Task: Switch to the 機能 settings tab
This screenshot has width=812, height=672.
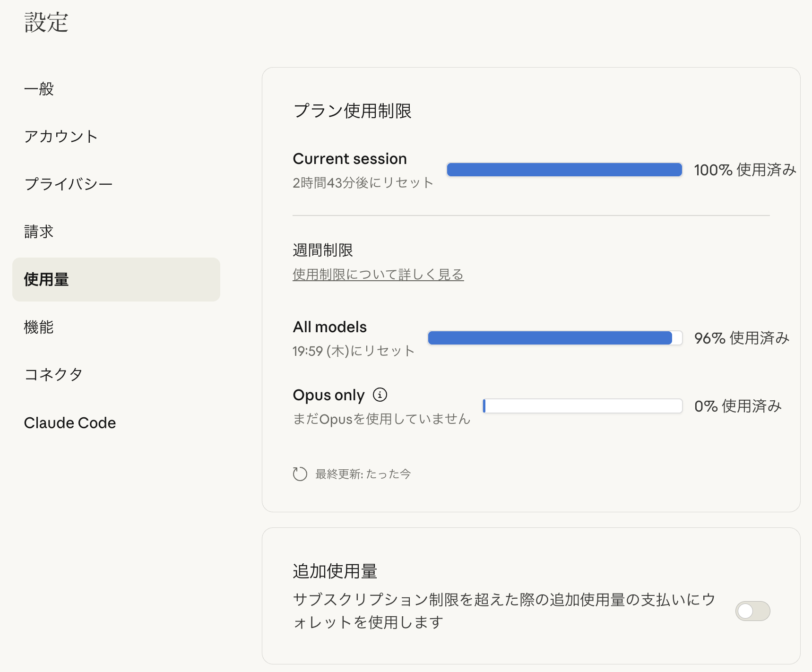Action: [x=39, y=327]
